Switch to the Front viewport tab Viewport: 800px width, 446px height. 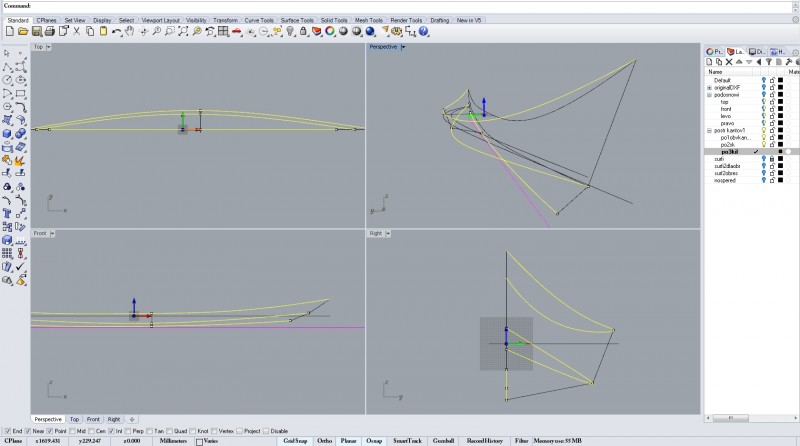[92, 419]
